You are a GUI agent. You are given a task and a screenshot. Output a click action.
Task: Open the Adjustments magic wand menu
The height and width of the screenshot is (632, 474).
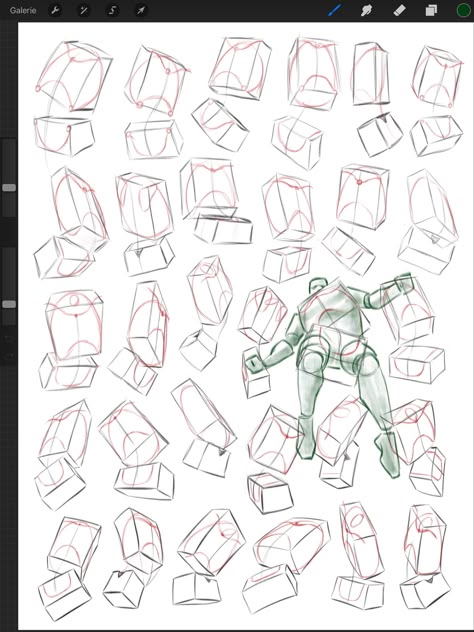[84, 10]
